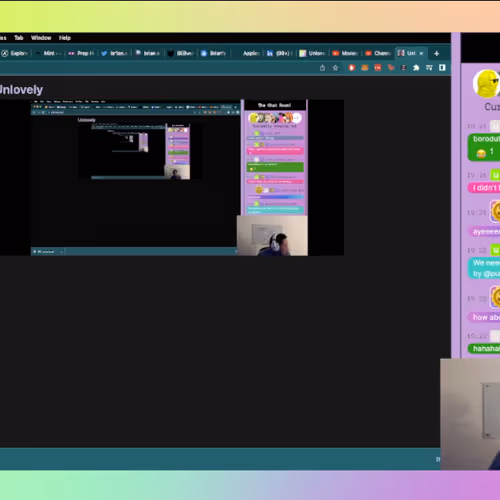The image size is (500, 500).
Task: Open the Help menu in the menu bar
Action: tap(65, 38)
